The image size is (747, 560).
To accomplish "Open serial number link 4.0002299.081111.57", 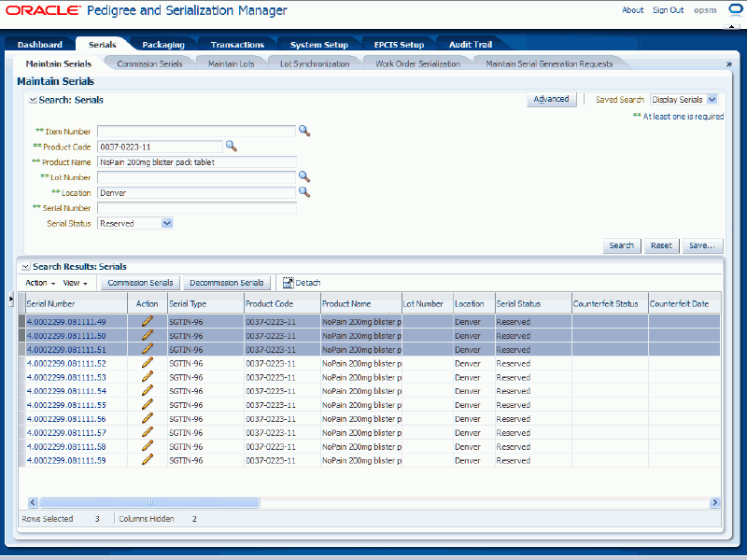I will (66, 433).
